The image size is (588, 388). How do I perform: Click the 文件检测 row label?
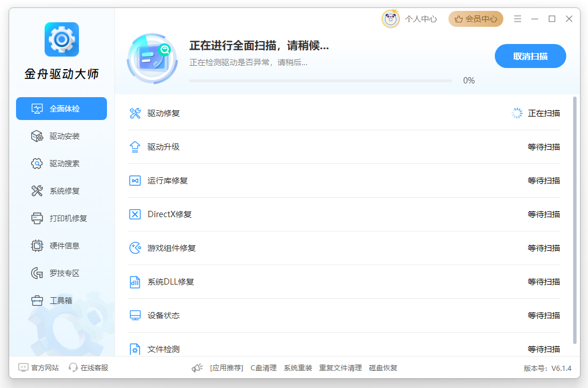(164, 349)
